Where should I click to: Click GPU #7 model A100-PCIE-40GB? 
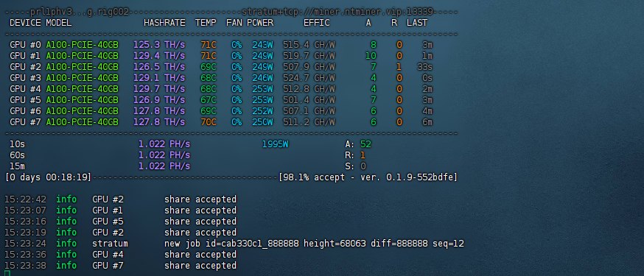tap(82, 122)
